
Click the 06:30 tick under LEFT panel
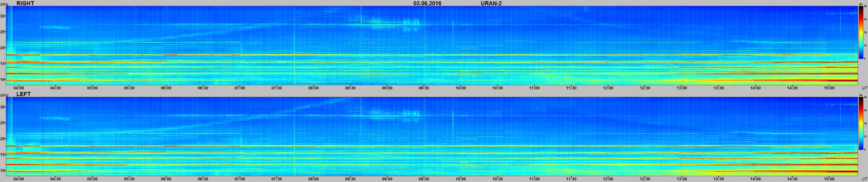pos(203,179)
